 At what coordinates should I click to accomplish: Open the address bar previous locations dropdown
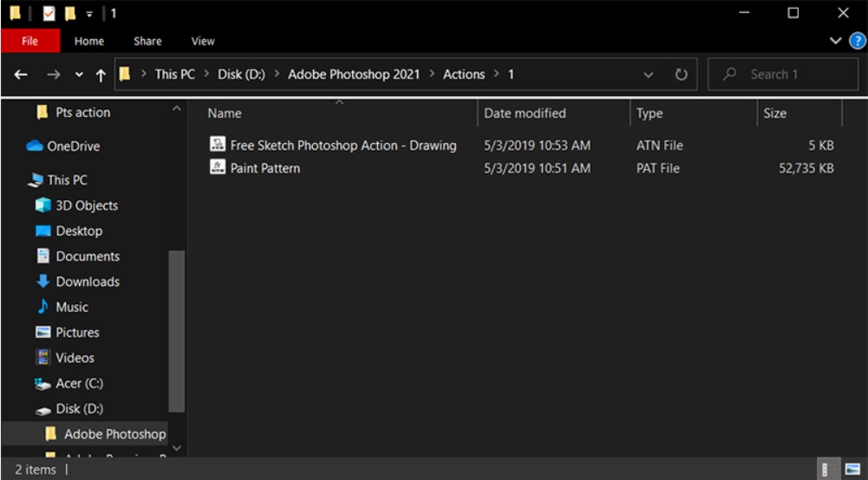tap(649, 75)
